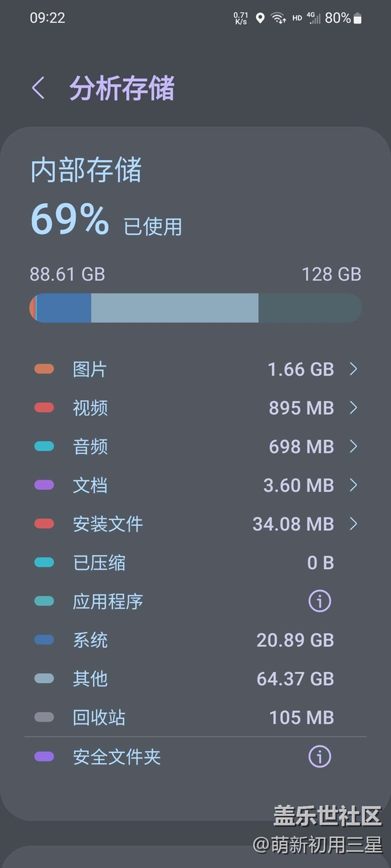This screenshot has width=391, height=868.
Task: Tap the 已压缩 category label
Action: tap(99, 563)
